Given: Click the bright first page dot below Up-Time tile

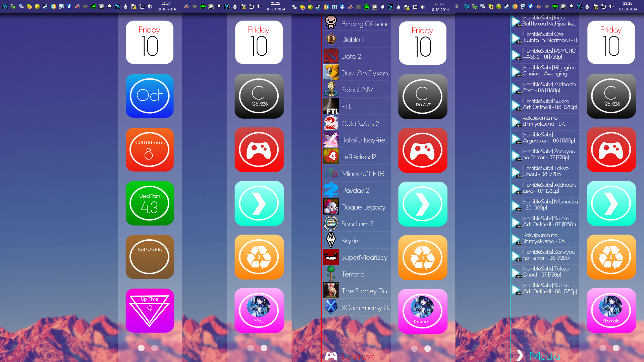Looking at the screenshot, I should click(x=141, y=348).
